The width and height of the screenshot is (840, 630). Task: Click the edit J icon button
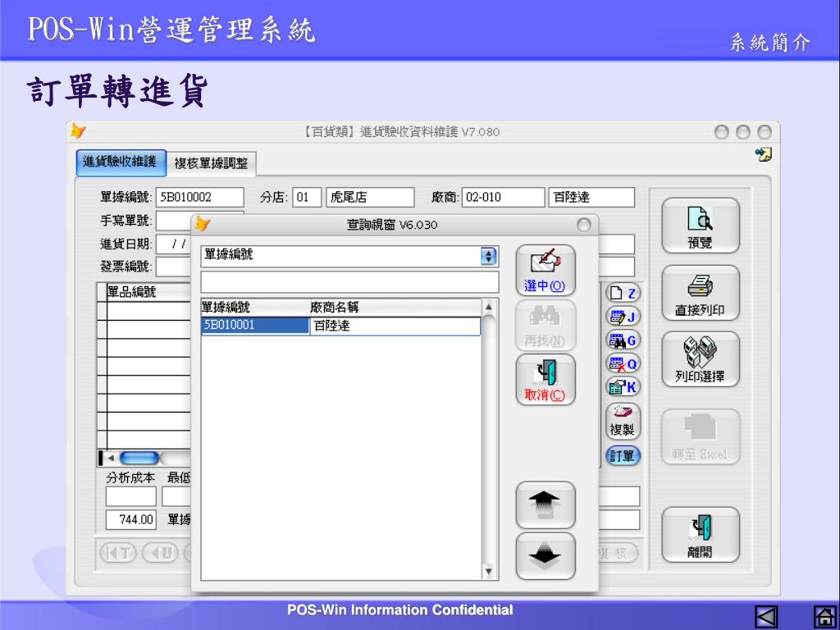click(x=623, y=317)
